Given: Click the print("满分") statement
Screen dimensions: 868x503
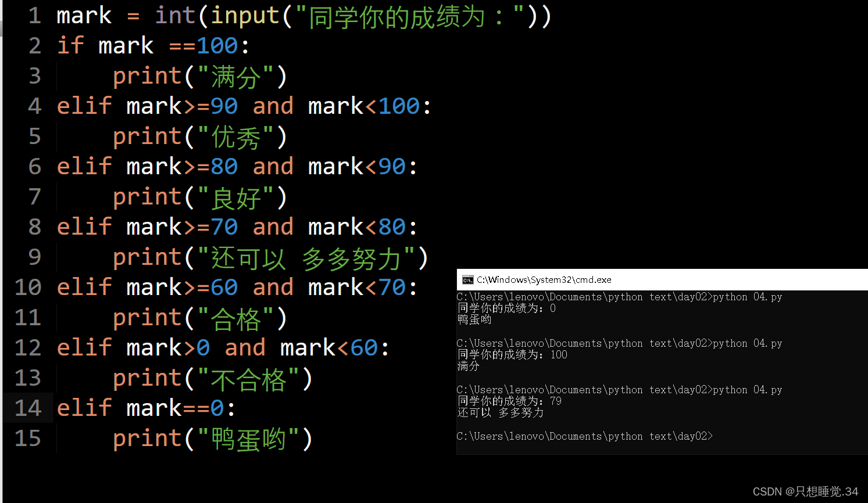Looking at the screenshot, I should [200, 77].
